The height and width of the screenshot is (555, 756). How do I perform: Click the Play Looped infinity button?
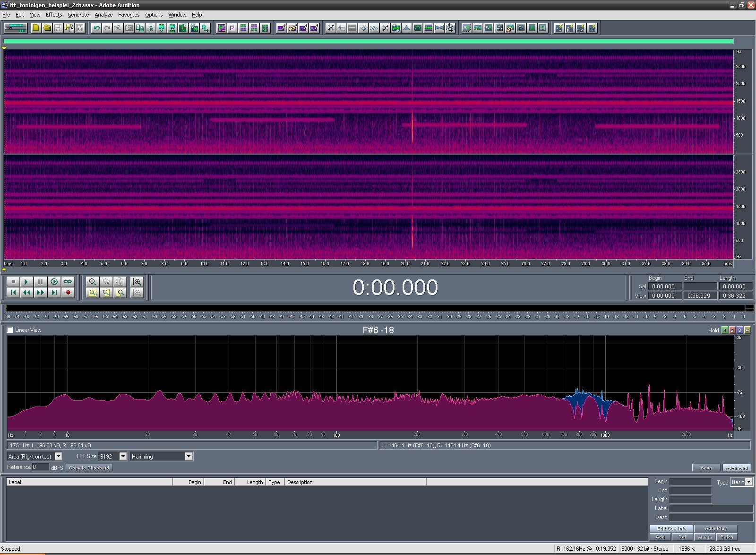(x=68, y=282)
